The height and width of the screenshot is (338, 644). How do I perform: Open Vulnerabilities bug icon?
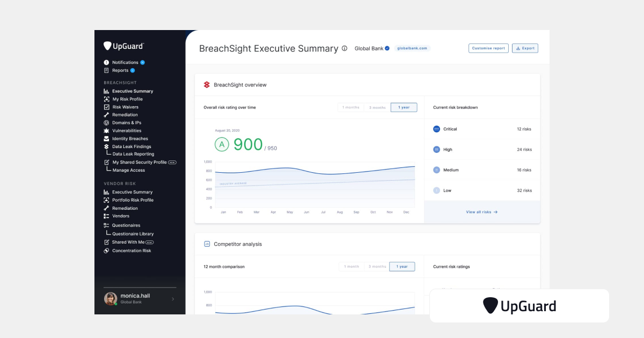tap(106, 131)
